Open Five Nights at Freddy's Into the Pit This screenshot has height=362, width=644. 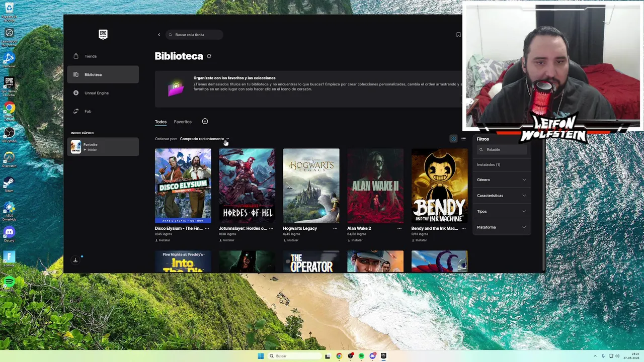click(x=183, y=261)
